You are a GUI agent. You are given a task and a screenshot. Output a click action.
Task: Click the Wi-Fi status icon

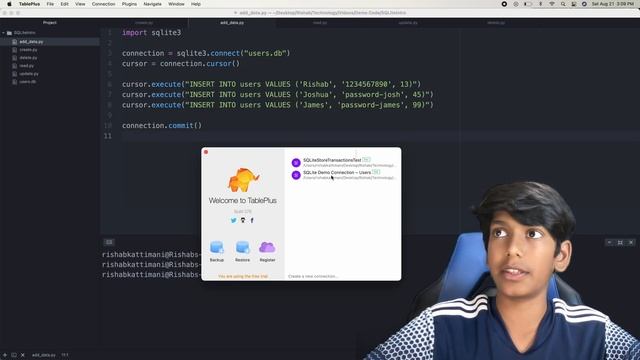coord(552,4)
